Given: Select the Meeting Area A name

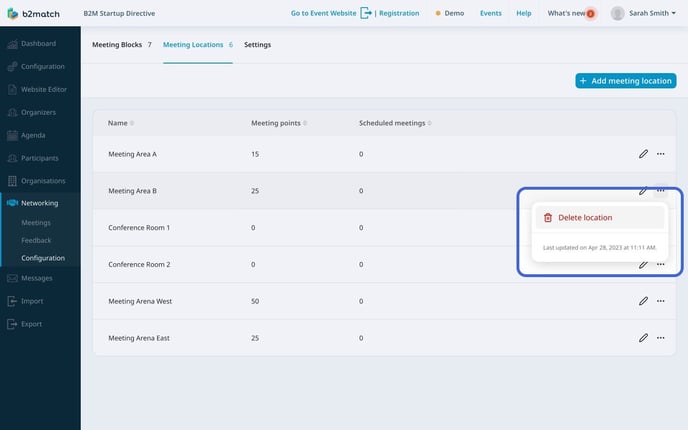Looking at the screenshot, I should (132, 154).
